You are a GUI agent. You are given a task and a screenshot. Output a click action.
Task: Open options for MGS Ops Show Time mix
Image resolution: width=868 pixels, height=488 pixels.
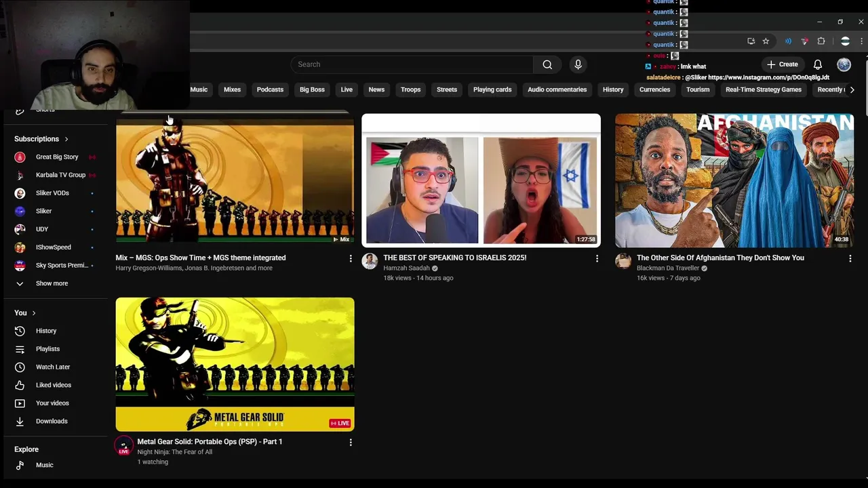(x=351, y=258)
